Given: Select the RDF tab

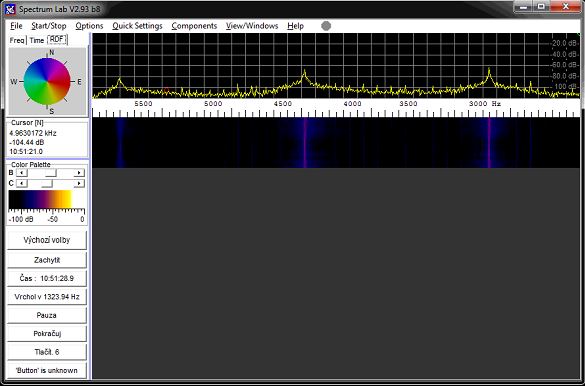Looking at the screenshot, I should (x=57, y=40).
